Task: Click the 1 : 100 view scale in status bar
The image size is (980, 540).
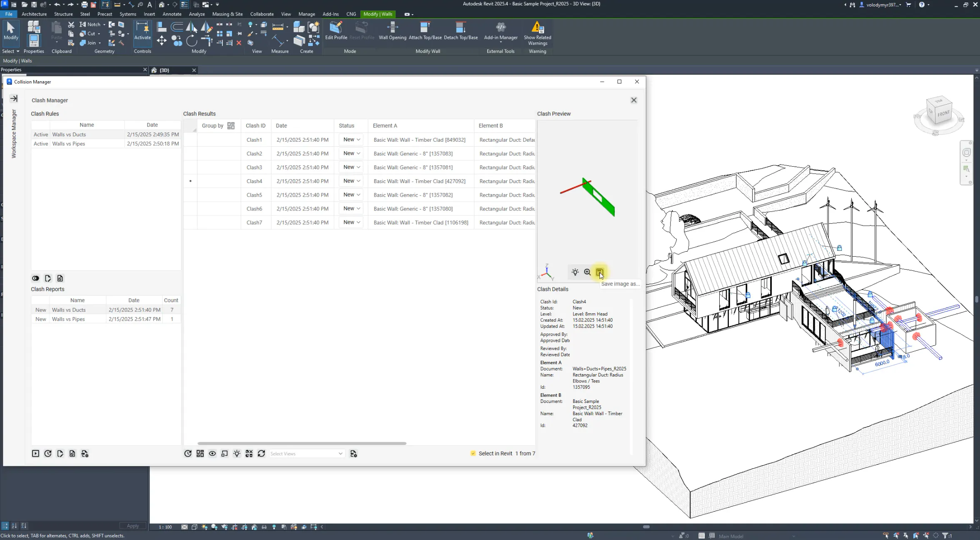Action: pos(165,527)
